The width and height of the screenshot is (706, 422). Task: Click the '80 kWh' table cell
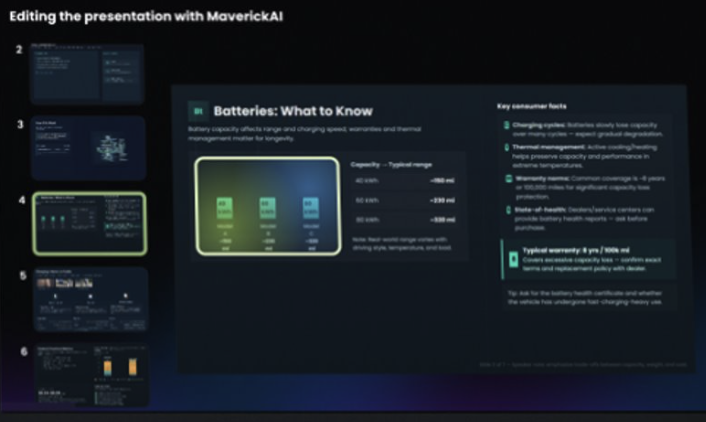pyautogui.click(x=367, y=220)
